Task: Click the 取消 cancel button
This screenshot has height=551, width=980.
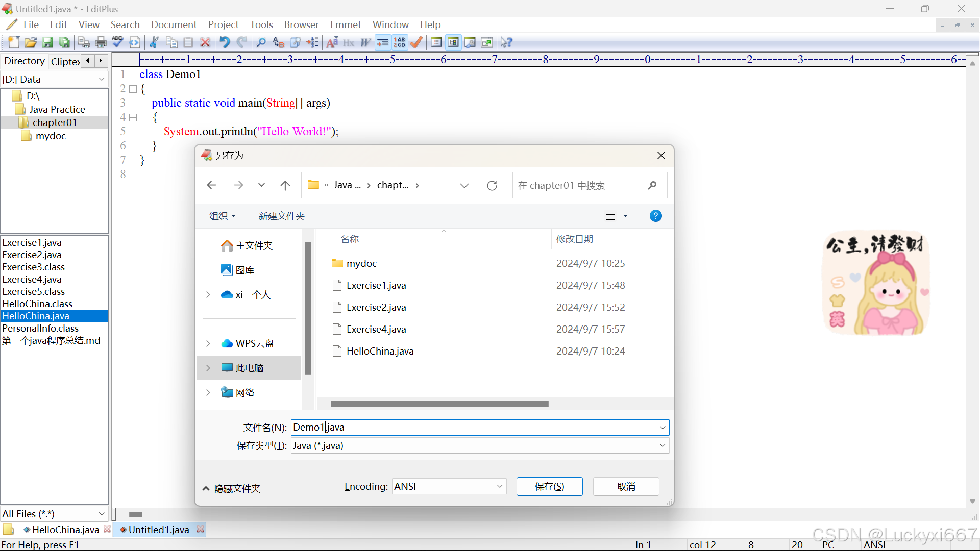Action: (626, 487)
